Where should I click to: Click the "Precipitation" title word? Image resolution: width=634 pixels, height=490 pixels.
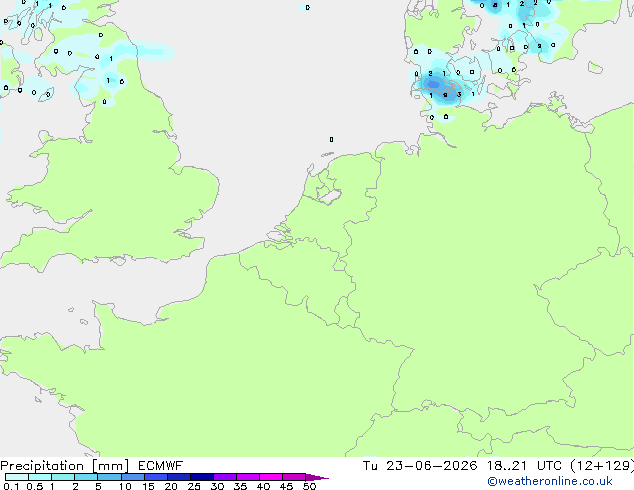[x=42, y=466]
